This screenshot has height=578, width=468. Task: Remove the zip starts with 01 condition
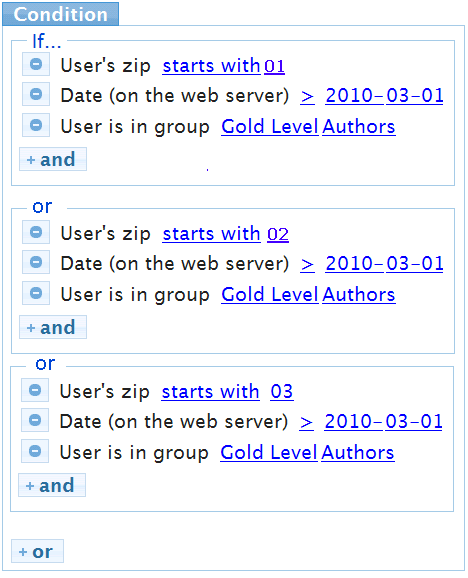point(36,64)
